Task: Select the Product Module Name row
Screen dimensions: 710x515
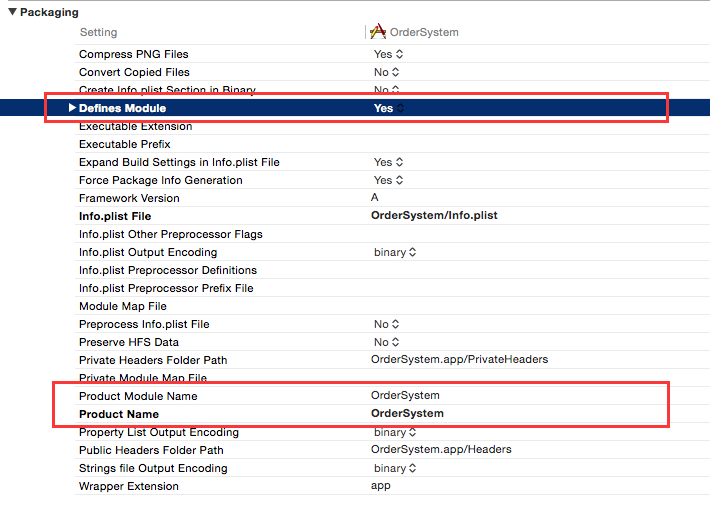Action: (x=392, y=396)
